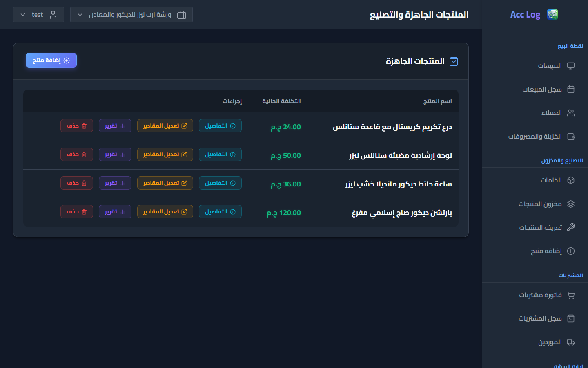This screenshot has height=368, width=588.
Task: Click التفاصيل for لوحة إرشادية مضيئة
Action: click(x=220, y=155)
